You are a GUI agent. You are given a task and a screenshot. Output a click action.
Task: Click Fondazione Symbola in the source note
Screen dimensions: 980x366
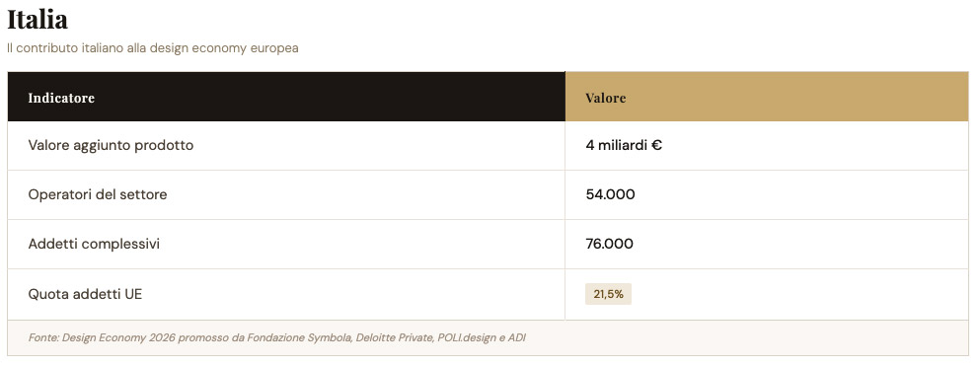click(x=300, y=338)
